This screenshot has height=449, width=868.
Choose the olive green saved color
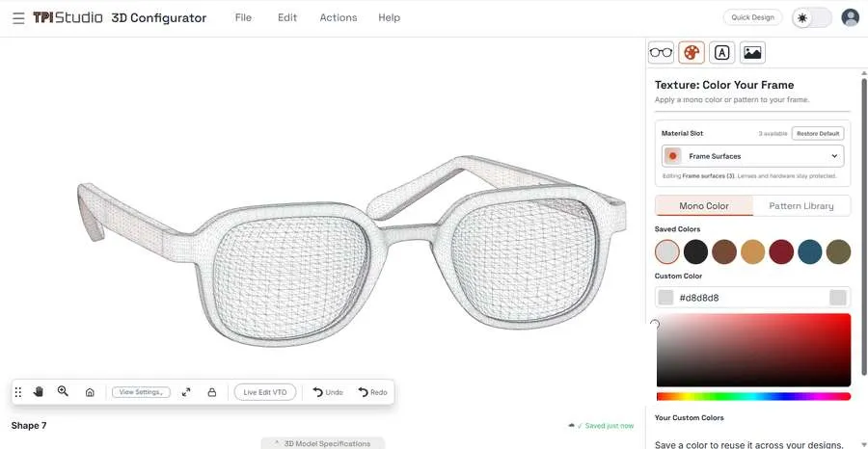(838, 252)
